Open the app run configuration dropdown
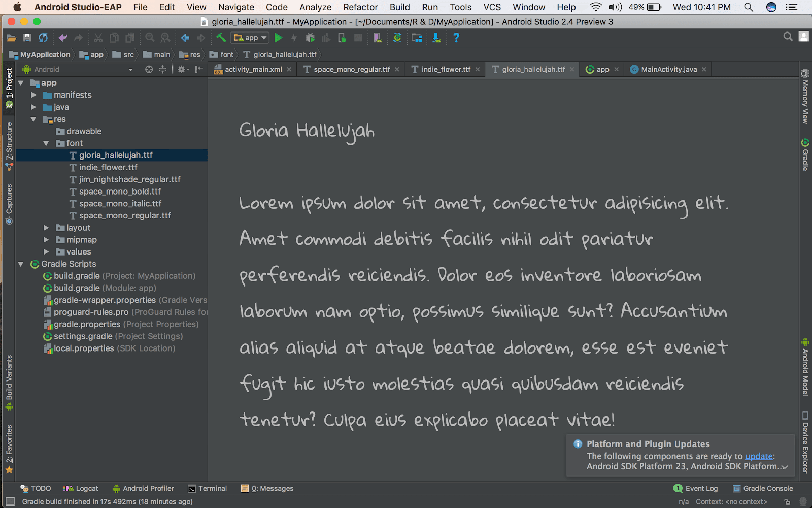This screenshot has height=508, width=812. point(250,38)
